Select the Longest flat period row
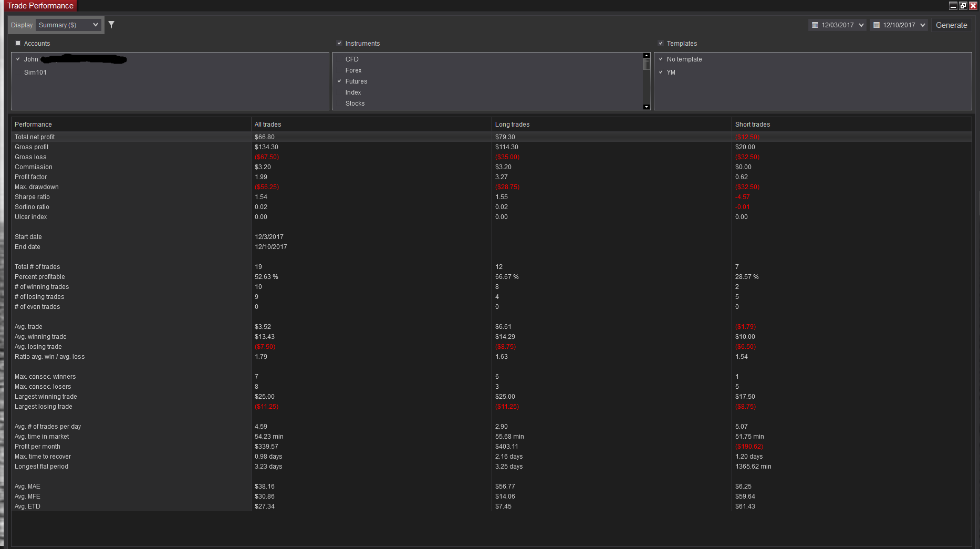This screenshot has height=549, width=980. [x=492, y=467]
